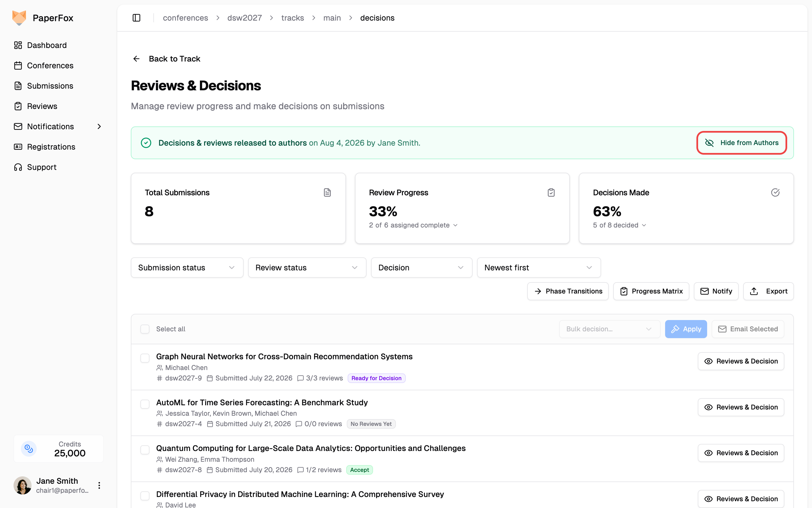Click the green released-status check icon
This screenshot has width=812, height=508.
click(146, 143)
